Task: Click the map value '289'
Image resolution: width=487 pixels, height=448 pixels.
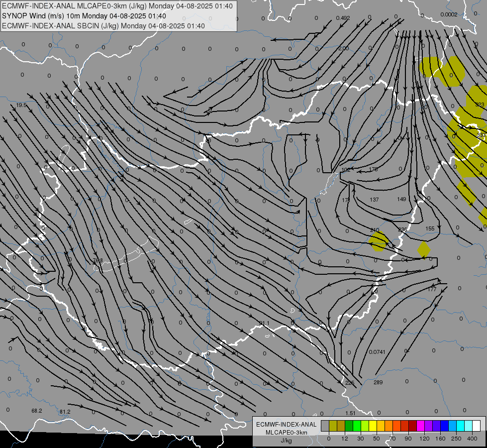Action: coord(378,382)
